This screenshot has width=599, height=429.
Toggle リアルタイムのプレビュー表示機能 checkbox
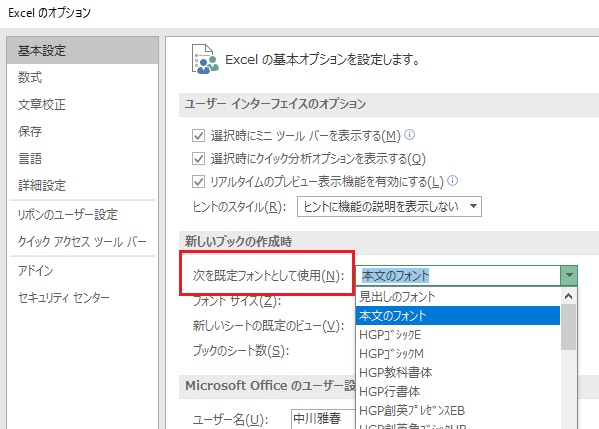pos(198,181)
